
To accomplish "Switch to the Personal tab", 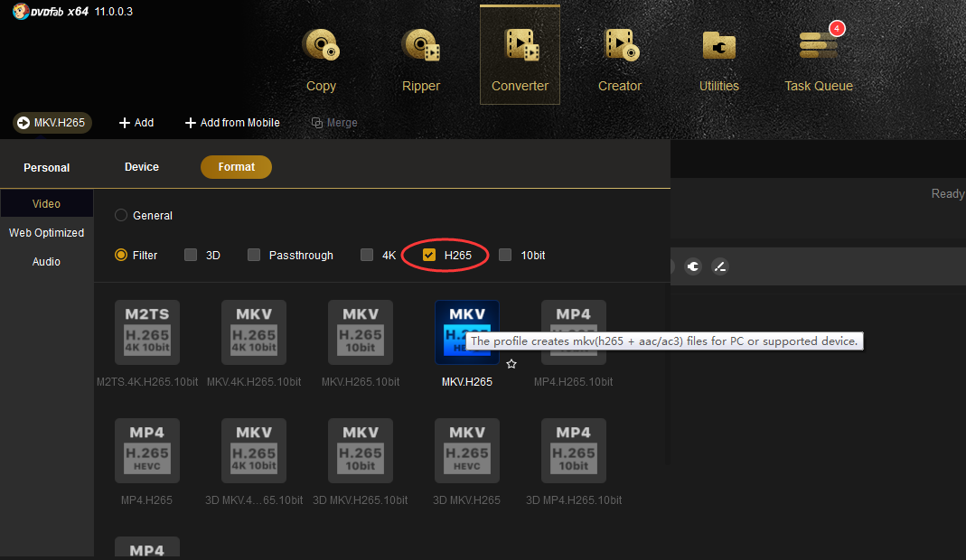I will point(47,168).
